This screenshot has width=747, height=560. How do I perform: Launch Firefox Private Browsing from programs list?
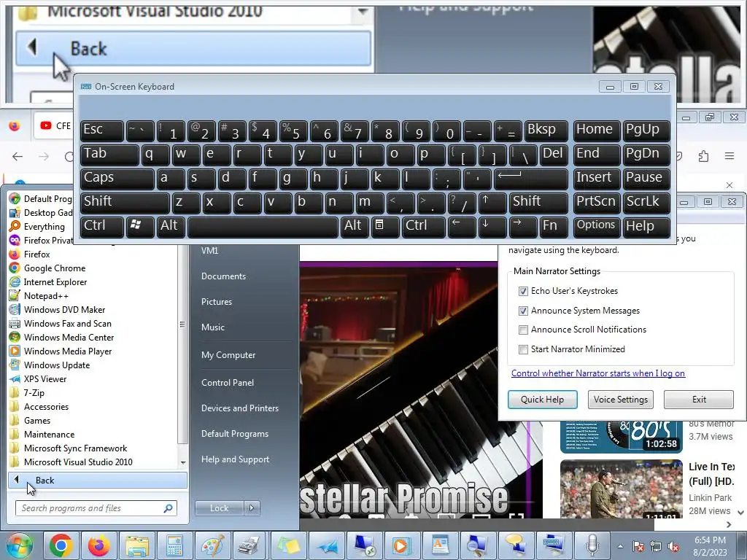point(41,241)
